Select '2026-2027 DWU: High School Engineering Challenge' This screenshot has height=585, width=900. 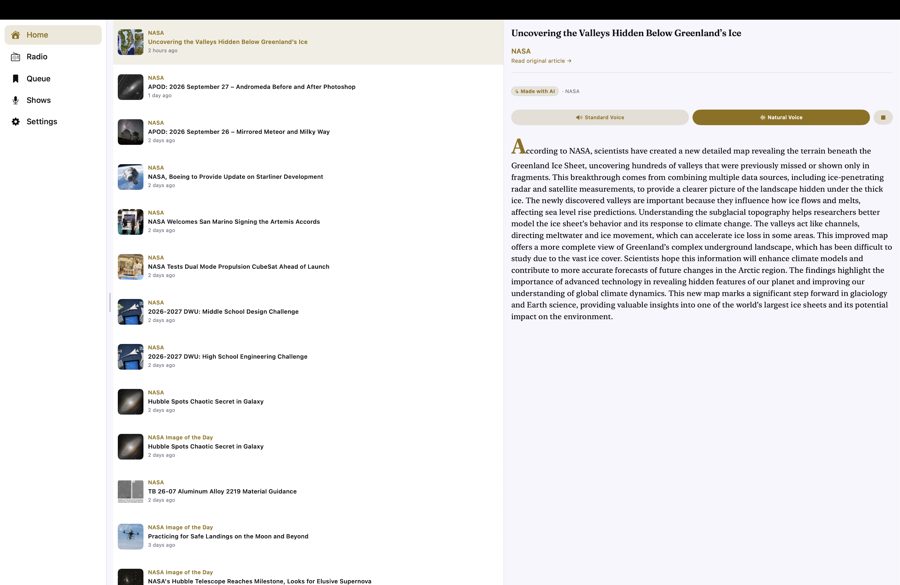click(227, 357)
